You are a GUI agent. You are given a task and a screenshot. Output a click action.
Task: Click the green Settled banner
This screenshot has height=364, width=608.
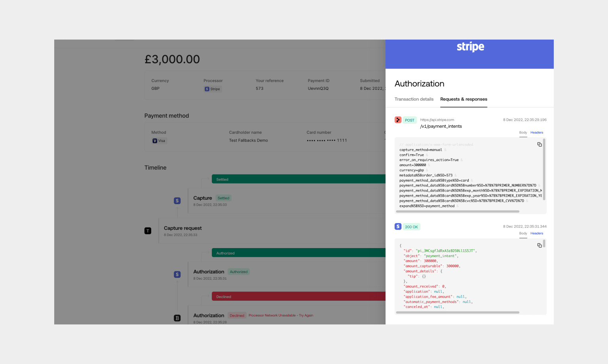pos(298,179)
